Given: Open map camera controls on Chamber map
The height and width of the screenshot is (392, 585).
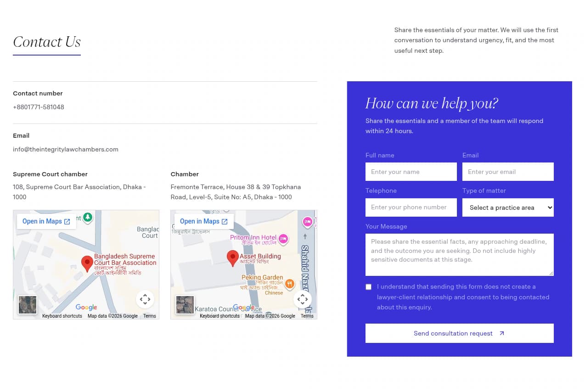Looking at the screenshot, I should point(303,300).
